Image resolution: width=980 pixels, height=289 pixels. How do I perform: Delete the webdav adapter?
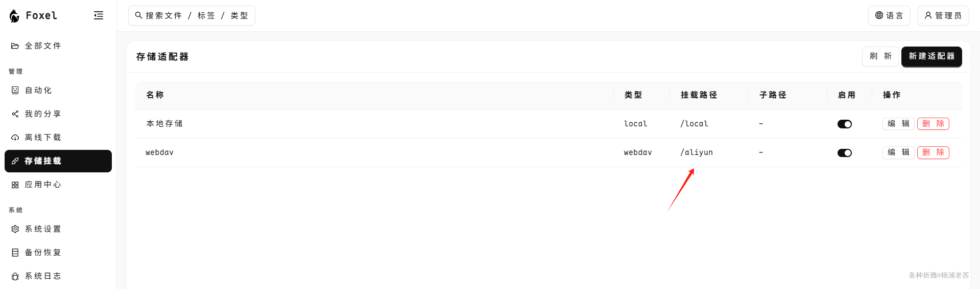(933, 152)
